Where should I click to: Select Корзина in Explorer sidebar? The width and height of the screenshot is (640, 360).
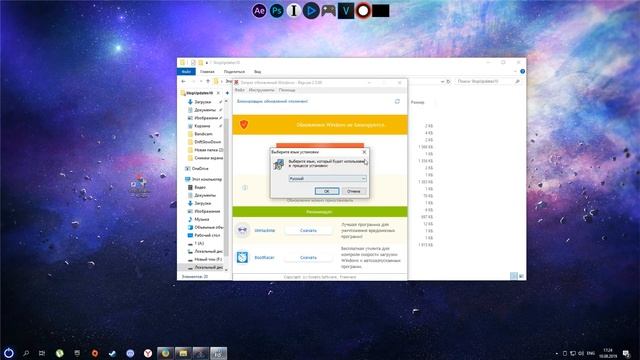pyautogui.click(x=202, y=126)
